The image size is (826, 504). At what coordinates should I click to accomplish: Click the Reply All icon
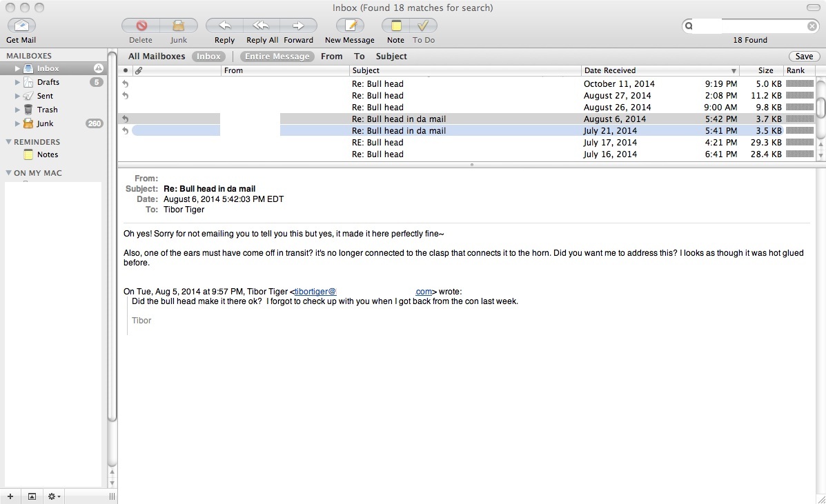[261, 26]
